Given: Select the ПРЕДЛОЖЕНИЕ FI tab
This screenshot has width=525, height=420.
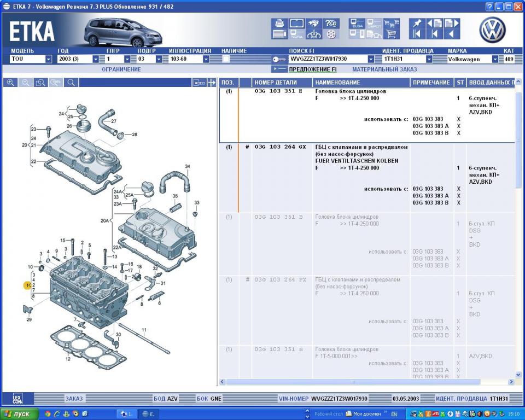Looking at the screenshot, I should [313, 69].
